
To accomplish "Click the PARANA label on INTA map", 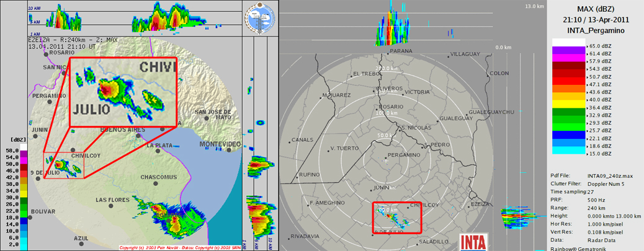I will click(x=400, y=51).
